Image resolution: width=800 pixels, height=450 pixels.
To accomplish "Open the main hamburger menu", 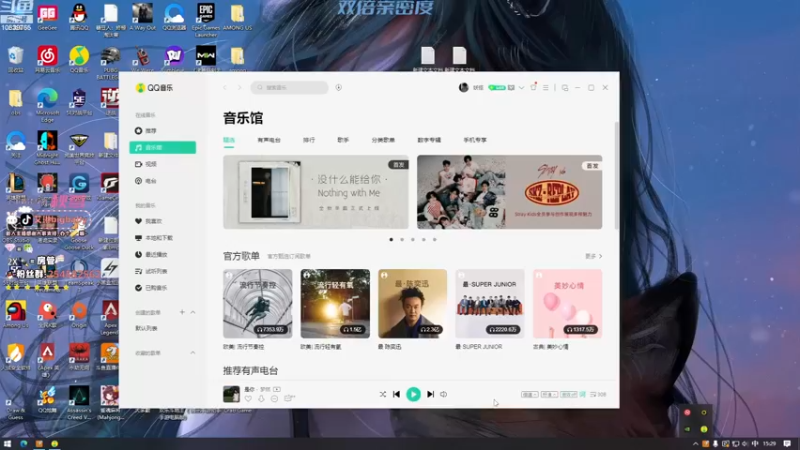I will pos(546,88).
